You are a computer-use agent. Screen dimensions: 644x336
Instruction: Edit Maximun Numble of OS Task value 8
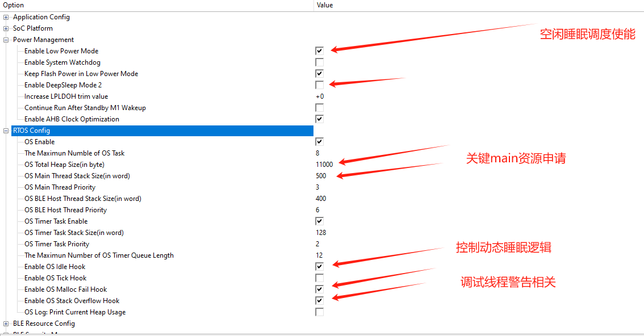[317, 153]
